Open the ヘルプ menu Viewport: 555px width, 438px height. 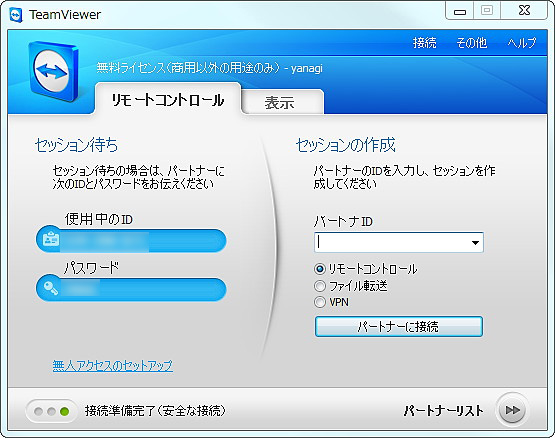point(522,43)
